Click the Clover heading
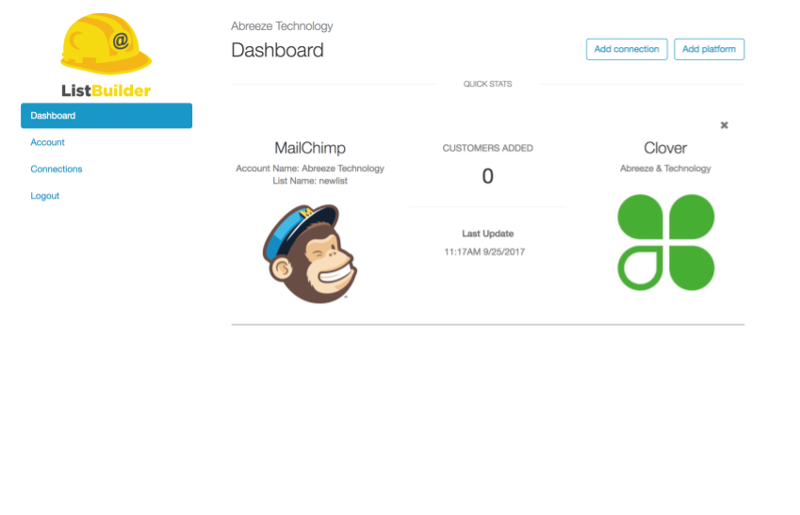This screenshot has width=800, height=515. tap(665, 148)
